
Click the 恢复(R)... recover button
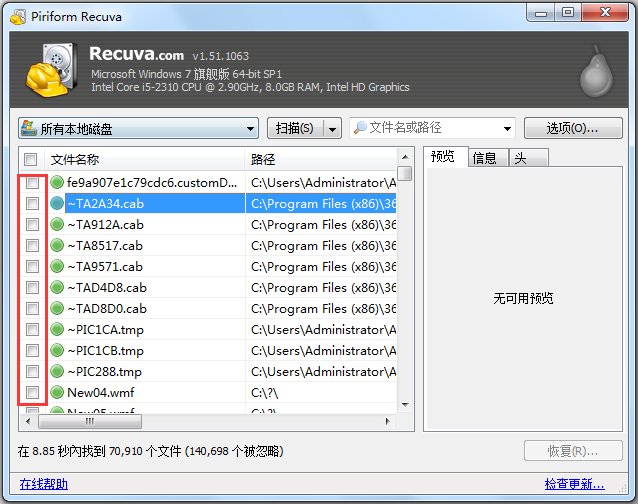(x=573, y=451)
